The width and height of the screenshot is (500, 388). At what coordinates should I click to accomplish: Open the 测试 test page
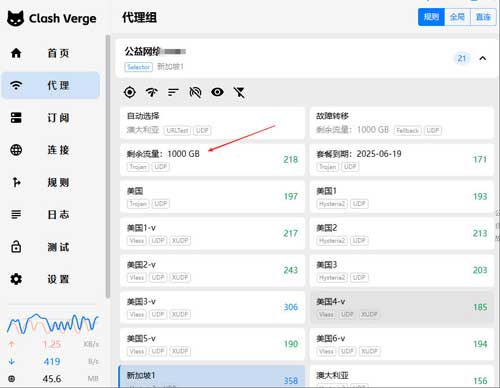click(x=51, y=247)
